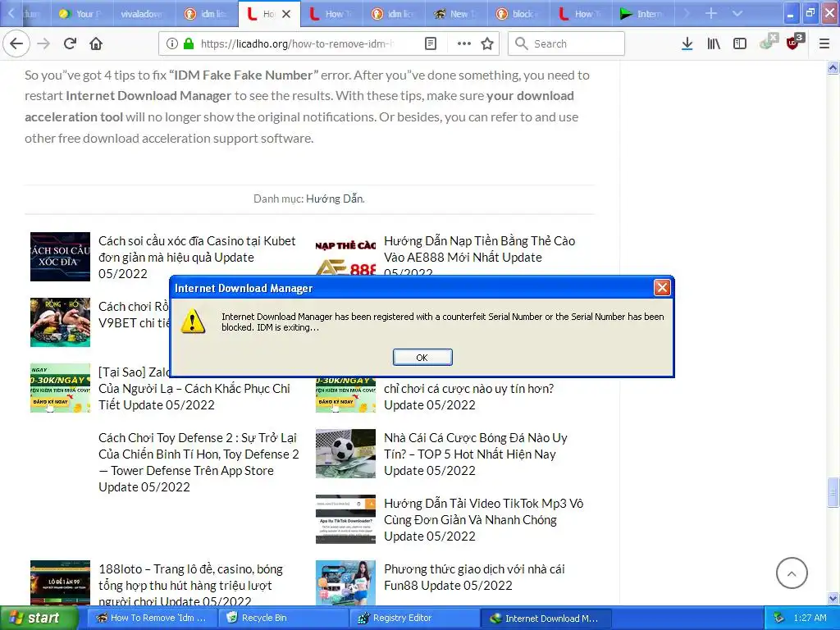
Task: Switch to the 'Intern' tab
Action: [644, 14]
